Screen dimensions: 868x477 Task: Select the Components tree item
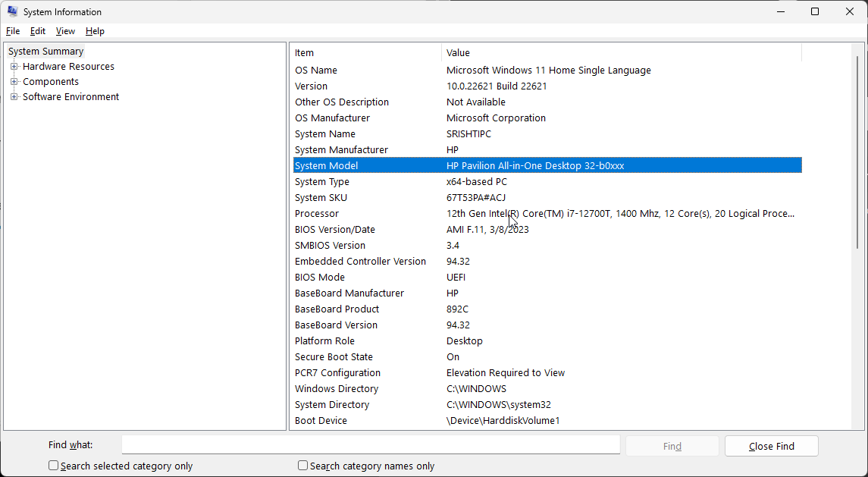click(51, 81)
